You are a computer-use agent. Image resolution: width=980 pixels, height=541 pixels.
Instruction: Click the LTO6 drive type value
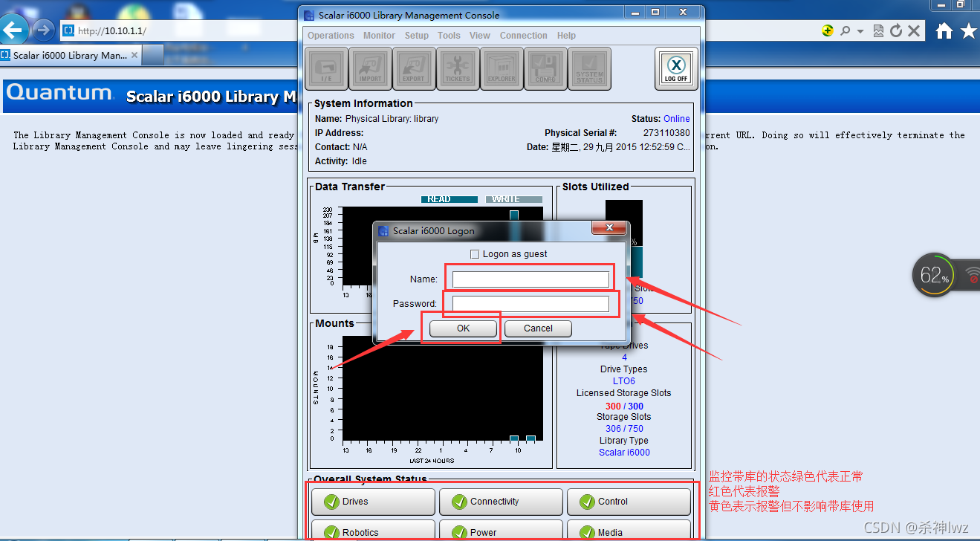(624, 381)
